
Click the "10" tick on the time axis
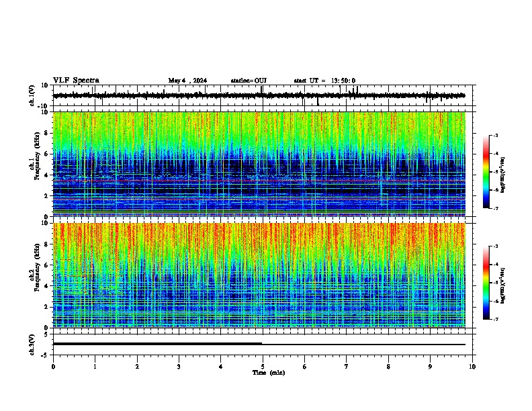(x=472, y=367)
